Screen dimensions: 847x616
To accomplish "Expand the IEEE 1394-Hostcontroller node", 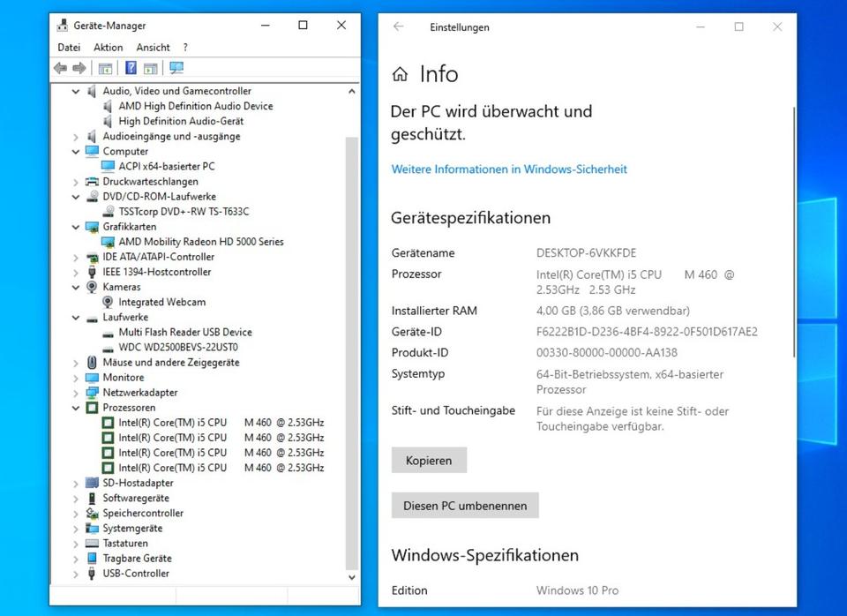I will (76, 273).
